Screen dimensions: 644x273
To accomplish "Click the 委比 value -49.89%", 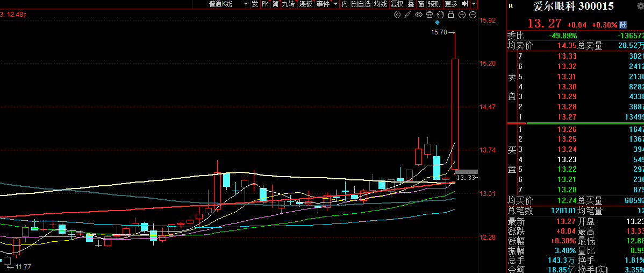I will [x=563, y=36].
